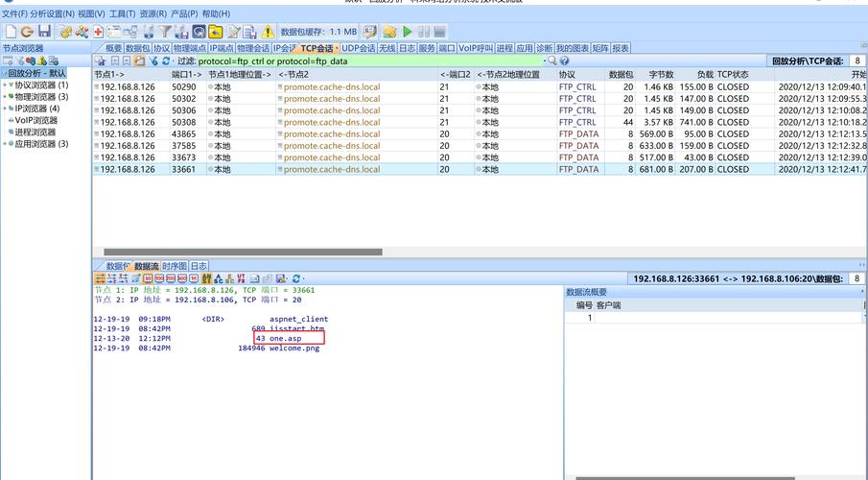Switch to the 概要 tab
This screenshot has width=868, height=480.
pos(113,48)
